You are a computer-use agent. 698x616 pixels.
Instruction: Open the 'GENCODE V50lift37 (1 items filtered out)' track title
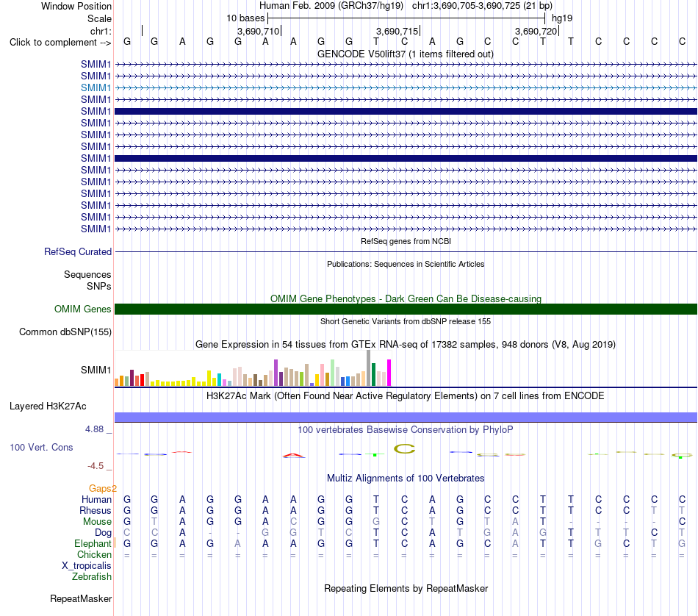point(406,54)
